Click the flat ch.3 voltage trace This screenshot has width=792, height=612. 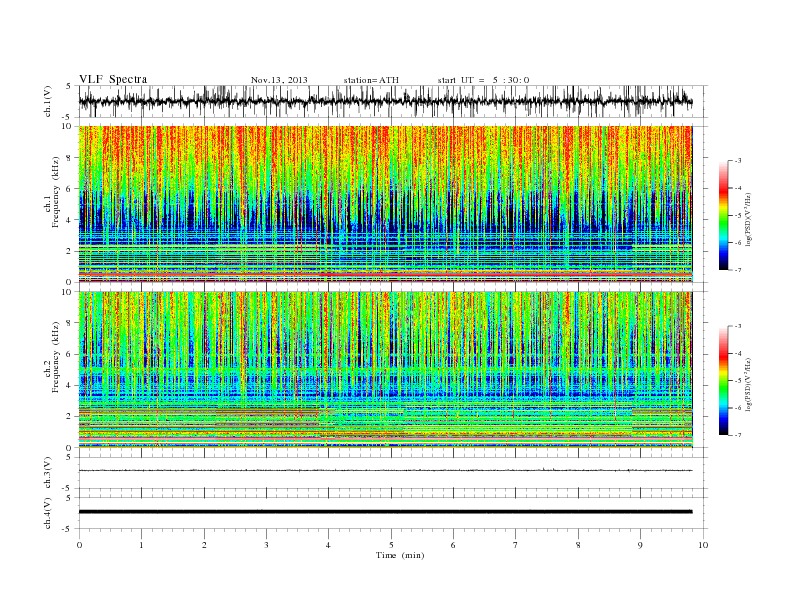click(385, 471)
